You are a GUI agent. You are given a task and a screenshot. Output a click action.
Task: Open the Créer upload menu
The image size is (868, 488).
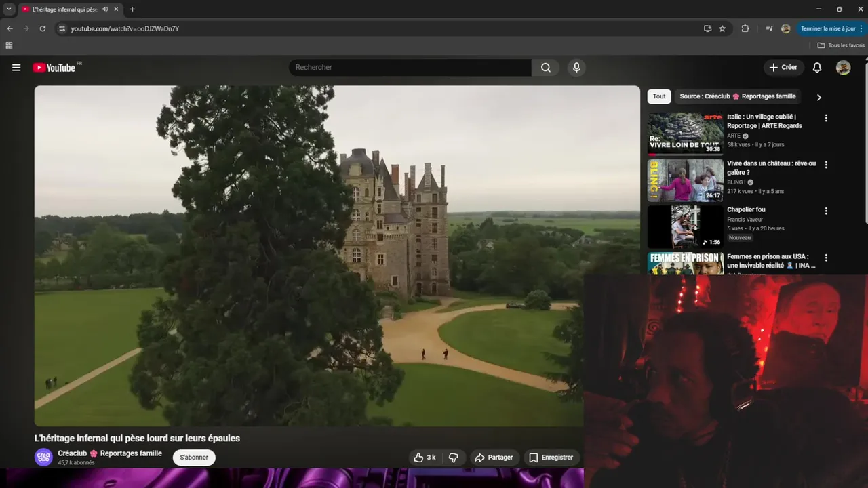coord(783,68)
